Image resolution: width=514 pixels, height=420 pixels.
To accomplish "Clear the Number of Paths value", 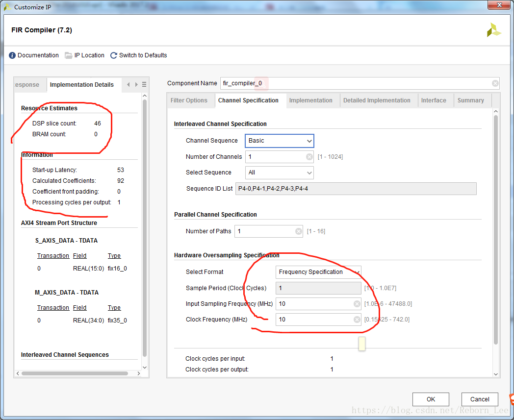I will coord(298,231).
